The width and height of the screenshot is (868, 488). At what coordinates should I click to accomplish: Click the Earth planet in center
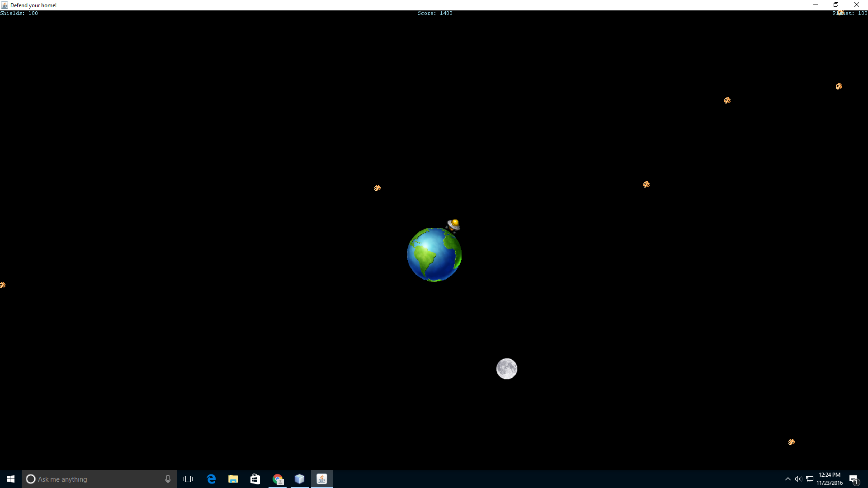tap(434, 254)
